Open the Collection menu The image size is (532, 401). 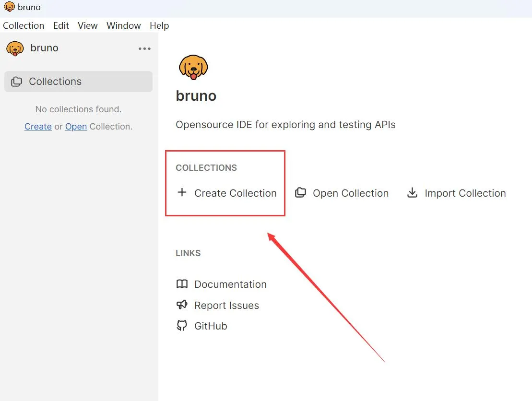(24, 26)
